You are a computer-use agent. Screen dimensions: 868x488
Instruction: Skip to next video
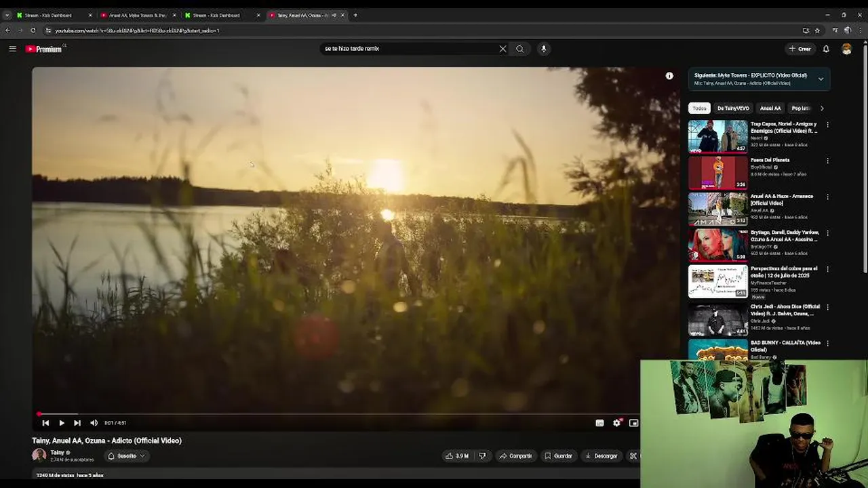(x=77, y=423)
